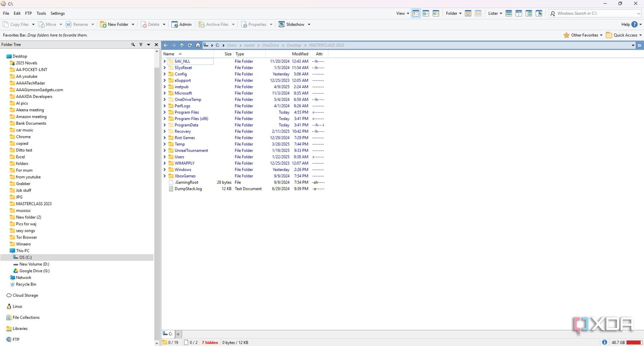Open Cloud Storage in folder tree
Screen dimensions: 644x346
coord(25,295)
